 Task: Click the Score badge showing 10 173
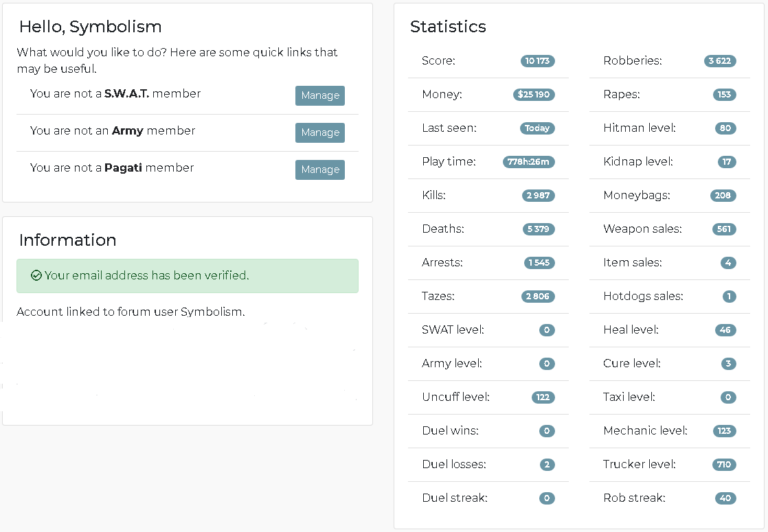[x=537, y=60]
